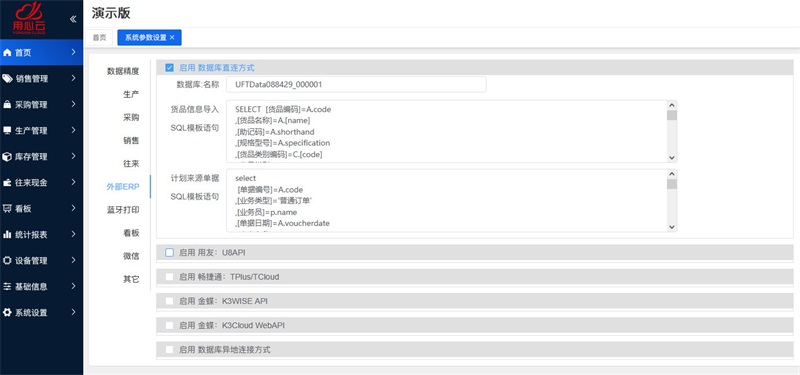Open the 看板 settings tab

pos(131,233)
